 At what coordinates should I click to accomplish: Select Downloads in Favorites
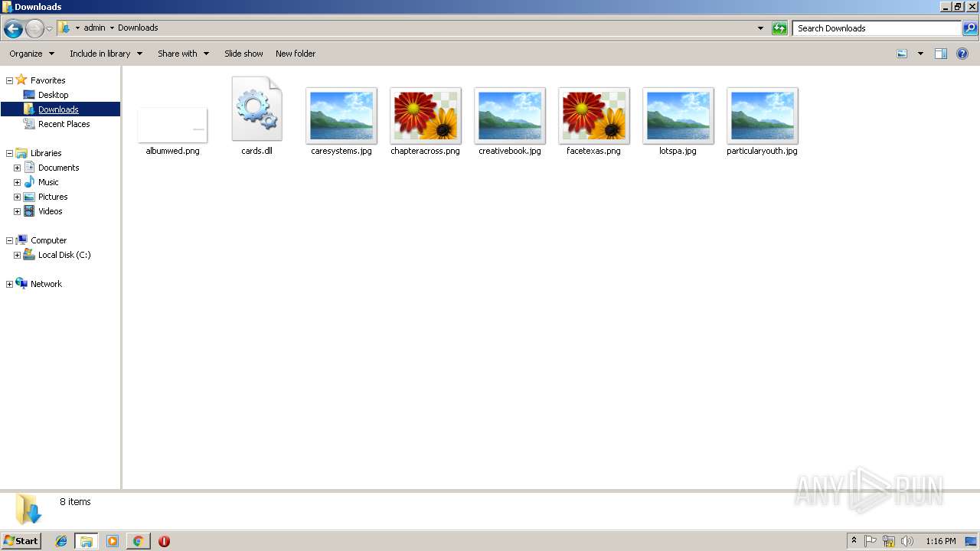pos(51,109)
